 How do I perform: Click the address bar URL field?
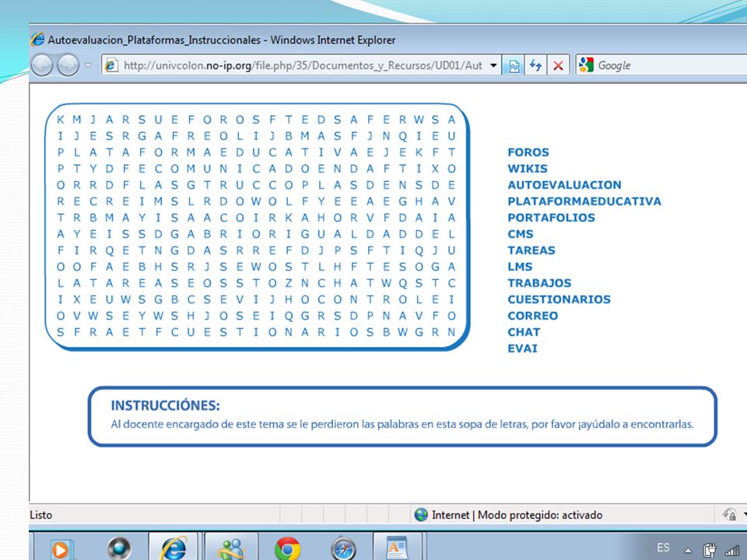(x=302, y=65)
